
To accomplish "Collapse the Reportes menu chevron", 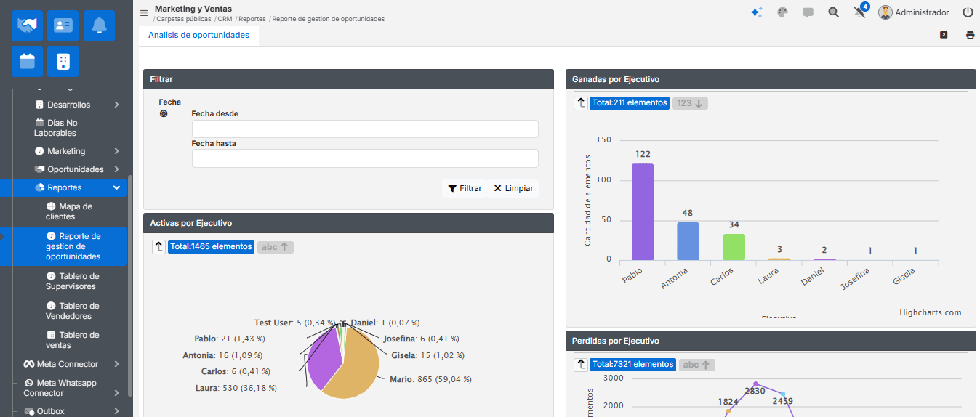I will coord(116,187).
